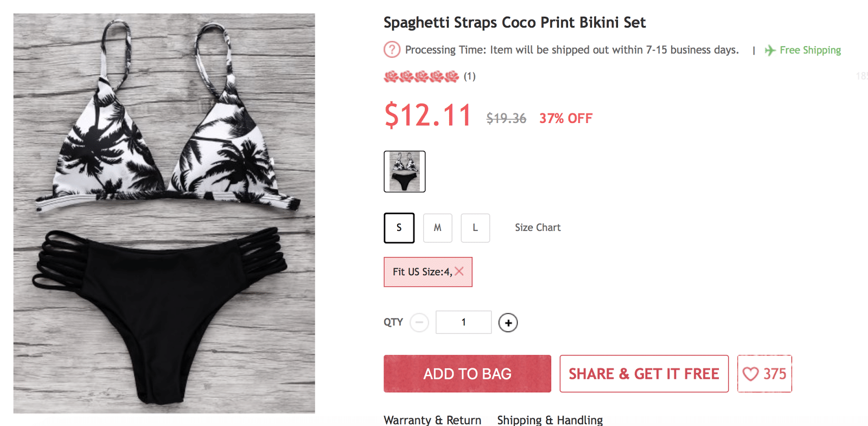This screenshot has height=426, width=868.
Task: Click SHARE & GET IT FREE button
Action: tap(644, 374)
